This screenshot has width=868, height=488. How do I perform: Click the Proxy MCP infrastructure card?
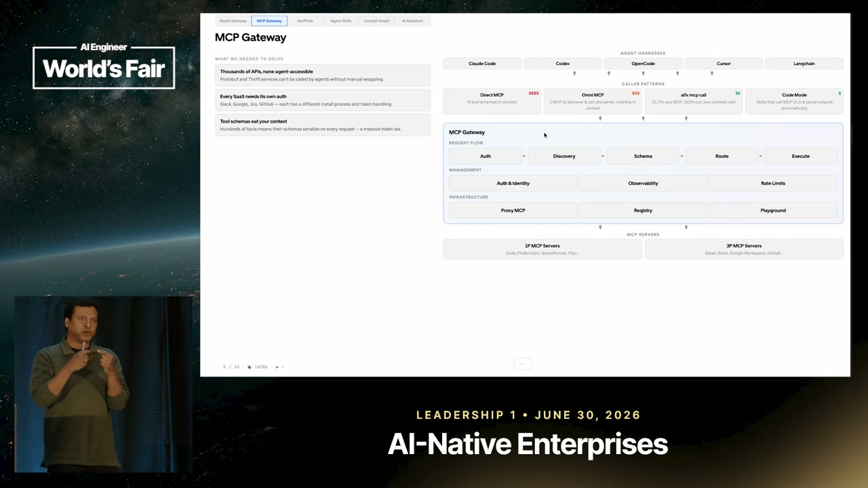coord(513,211)
